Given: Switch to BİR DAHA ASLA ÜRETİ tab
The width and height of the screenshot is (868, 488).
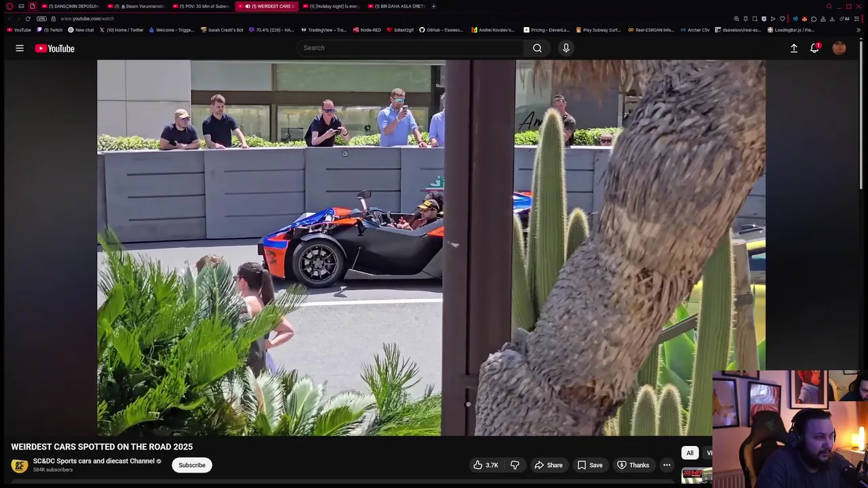Looking at the screenshot, I should (396, 6).
